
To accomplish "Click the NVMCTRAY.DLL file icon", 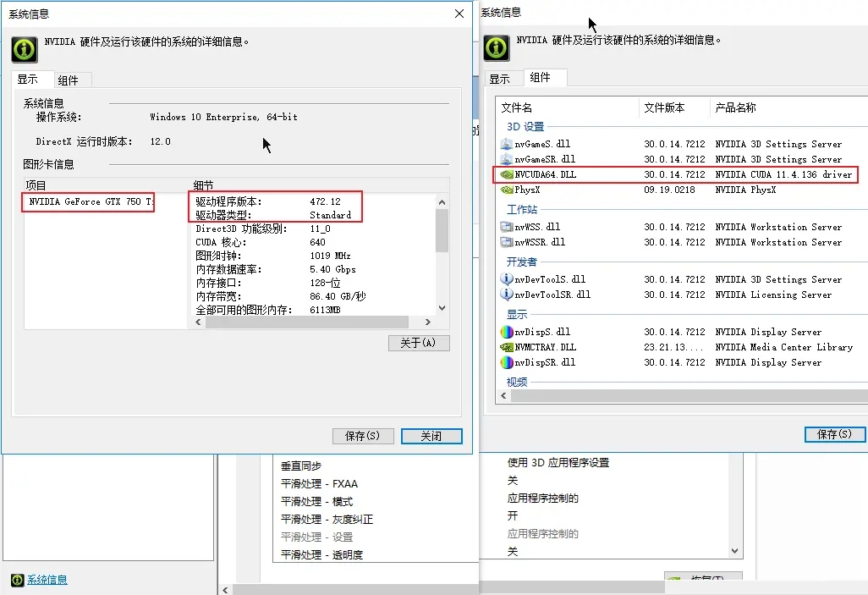I will coord(506,347).
